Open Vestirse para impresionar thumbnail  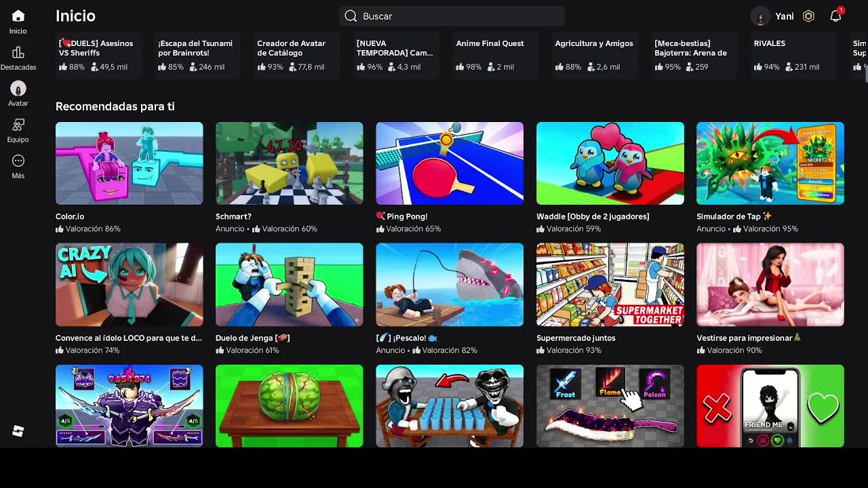tap(770, 285)
